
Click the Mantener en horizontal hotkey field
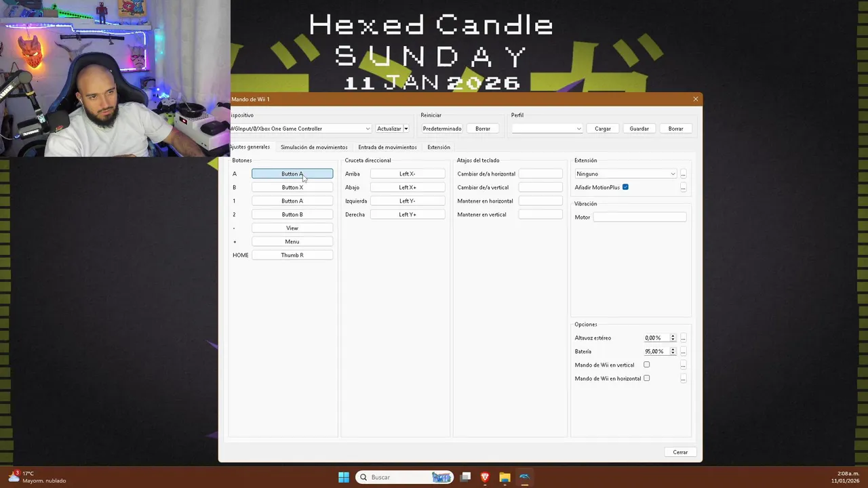[x=540, y=201]
